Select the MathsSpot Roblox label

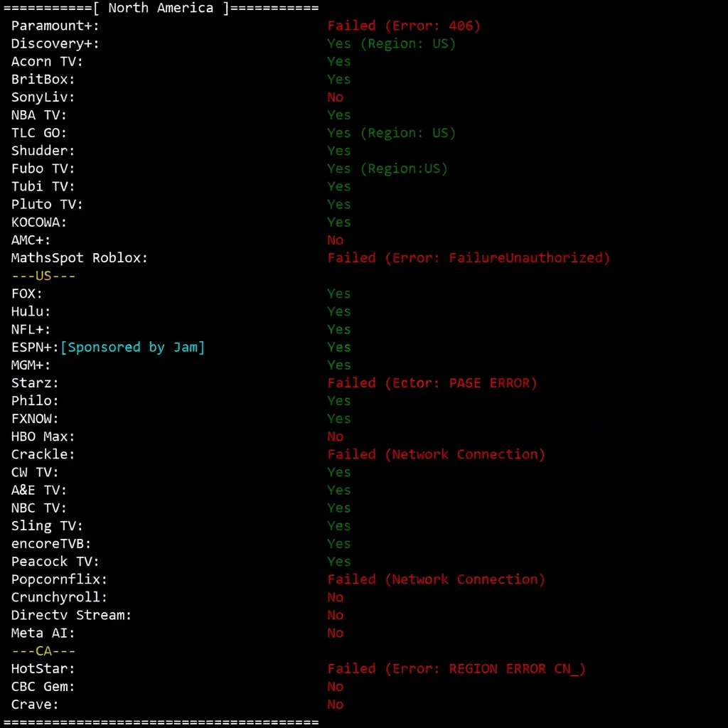[x=80, y=258]
